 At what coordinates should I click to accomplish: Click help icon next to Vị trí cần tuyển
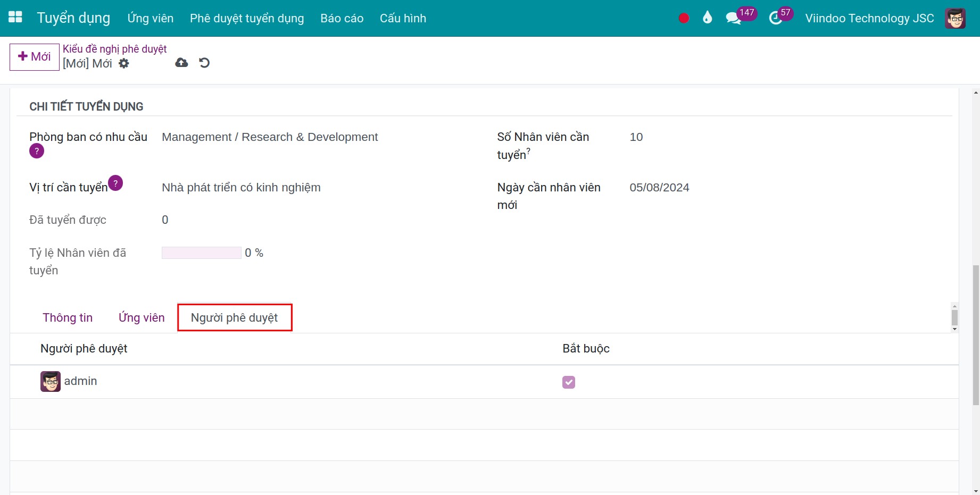coord(115,183)
